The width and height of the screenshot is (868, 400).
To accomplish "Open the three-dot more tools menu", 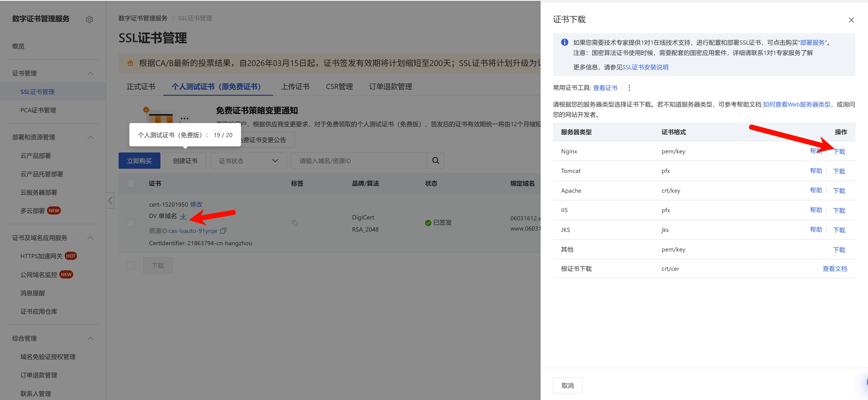I will (629, 88).
